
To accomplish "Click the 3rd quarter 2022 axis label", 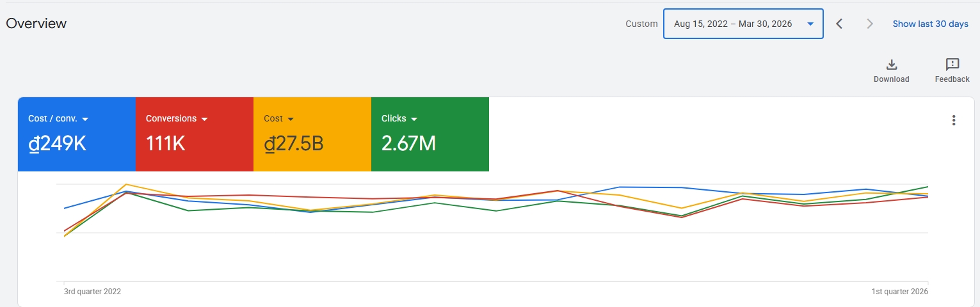I will 92,292.
